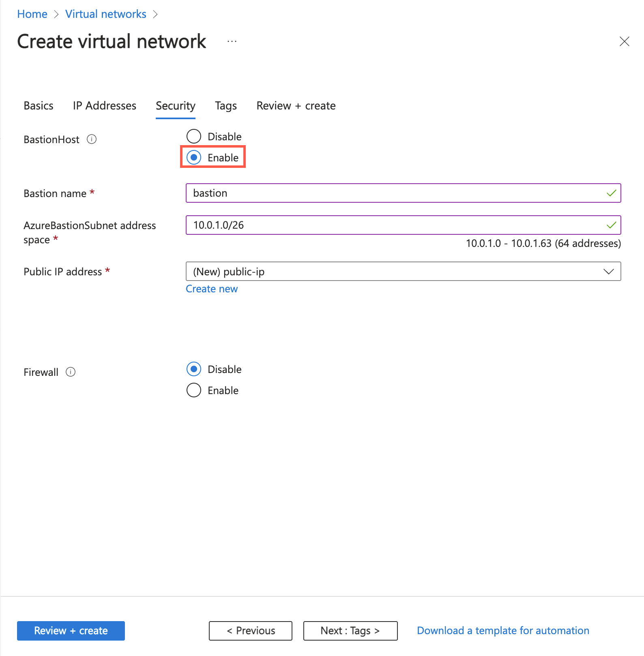This screenshot has width=644, height=656.
Task: Go to the Tags tab
Action: click(x=226, y=105)
